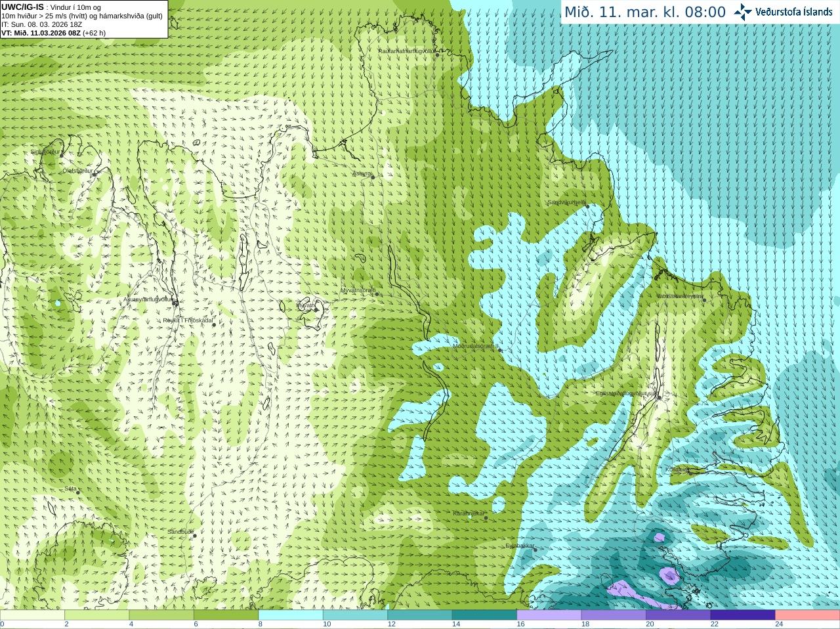This screenshot has width=840, height=629.
Task: Click the Sandvíkurheiði station label
Action: point(567,202)
